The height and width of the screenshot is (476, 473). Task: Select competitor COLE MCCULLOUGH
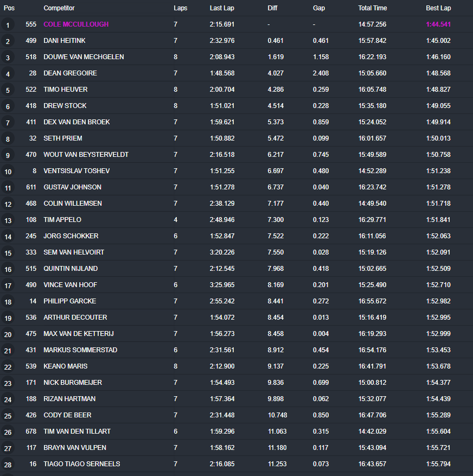[x=76, y=24]
